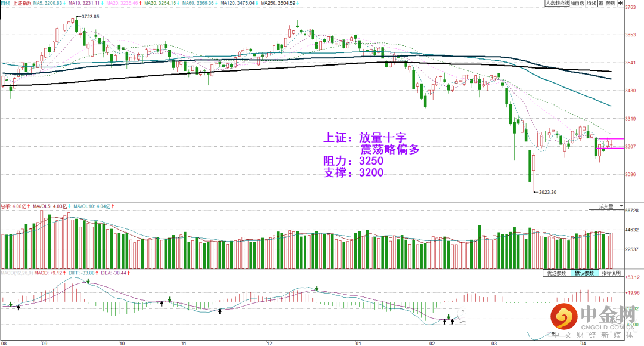Expand the 日线 period selector

[x=5, y=3]
